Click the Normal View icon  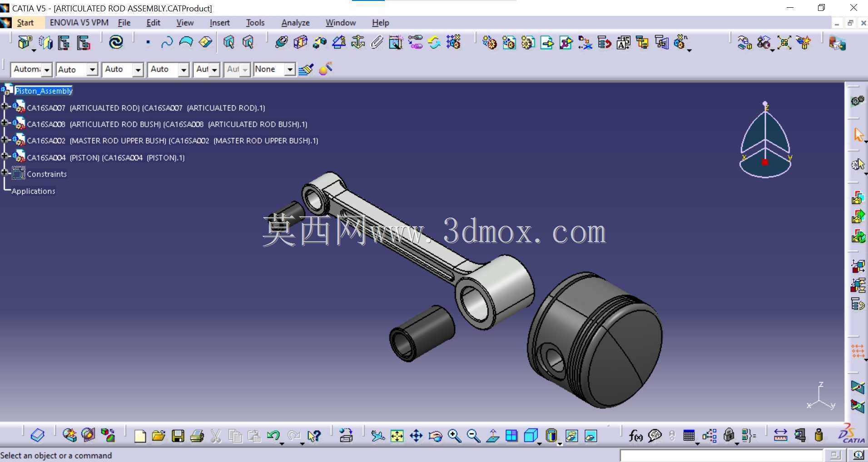[492, 436]
